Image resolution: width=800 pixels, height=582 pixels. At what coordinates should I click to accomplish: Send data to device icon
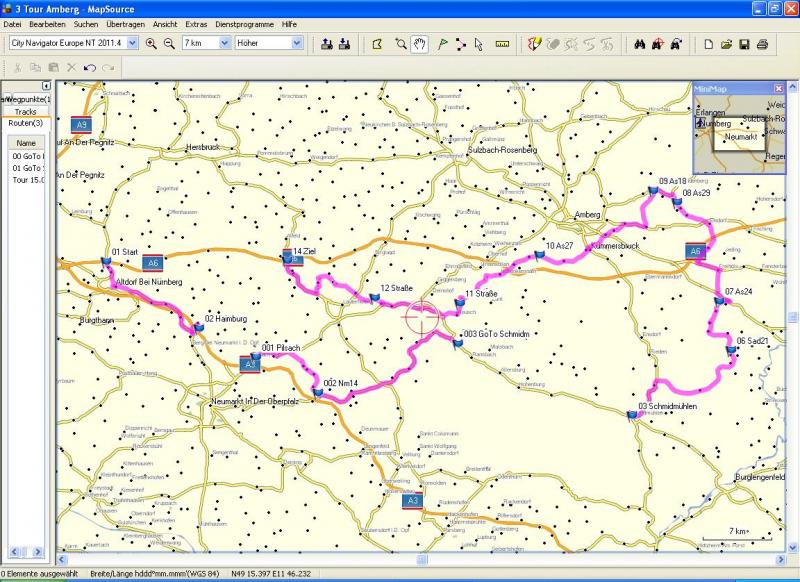327,44
